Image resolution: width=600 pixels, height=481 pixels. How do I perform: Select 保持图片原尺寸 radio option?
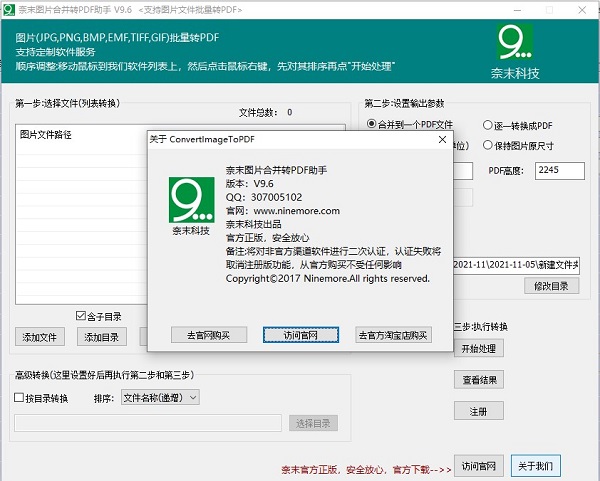(x=518, y=145)
